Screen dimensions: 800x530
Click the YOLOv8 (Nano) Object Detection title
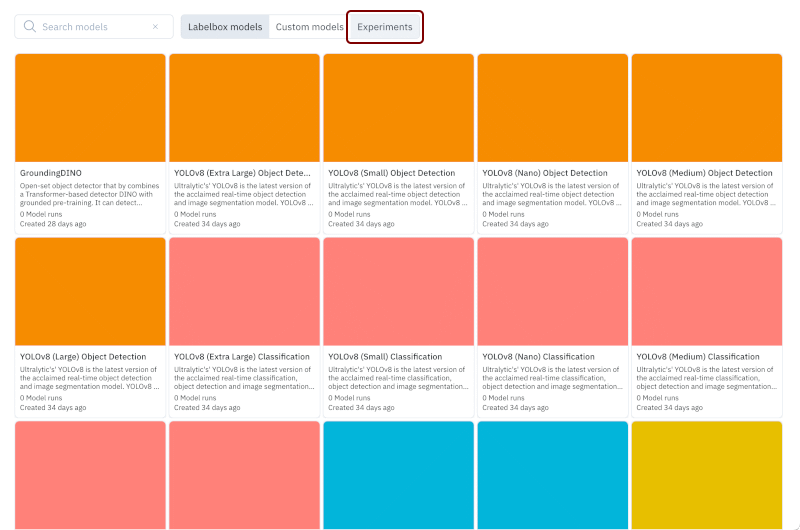click(x=545, y=173)
